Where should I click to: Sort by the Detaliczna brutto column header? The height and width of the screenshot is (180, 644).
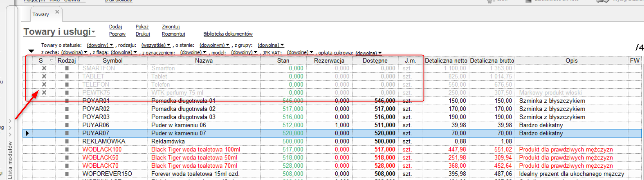click(492, 61)
